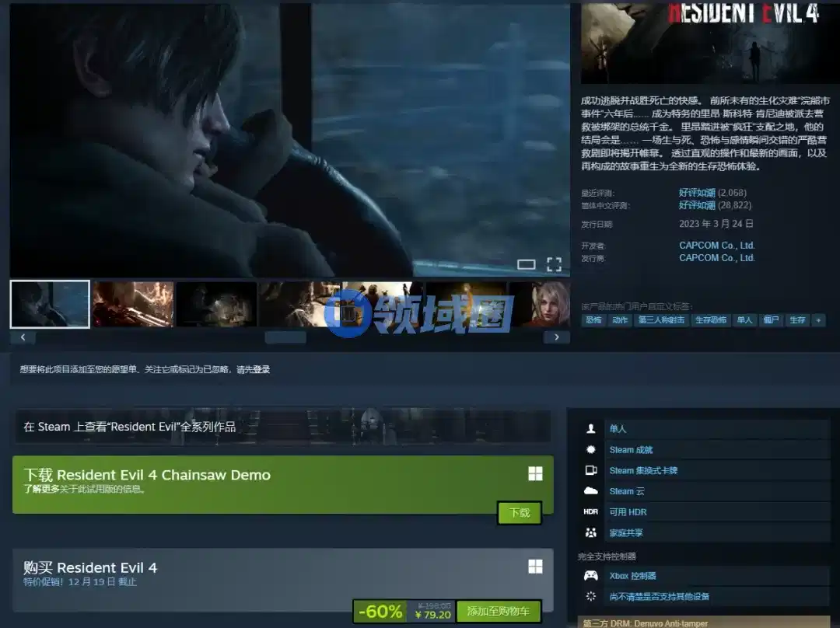Select the second screenshot thumbnail with flames
Screen dimensions: 840x628
[x=132, y=304]
